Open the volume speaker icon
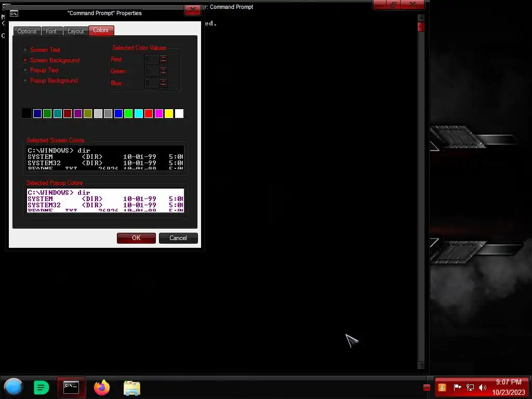This screenshot has height=399, width=532. pyautogui.click(x=482, y=387)
